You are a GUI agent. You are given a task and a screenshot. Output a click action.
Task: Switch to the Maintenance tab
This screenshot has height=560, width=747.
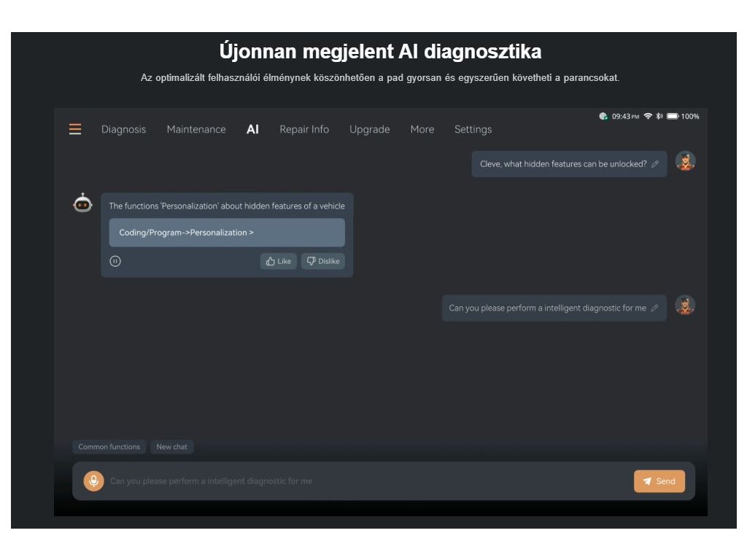pyautogui.click(x=196, y=129)
